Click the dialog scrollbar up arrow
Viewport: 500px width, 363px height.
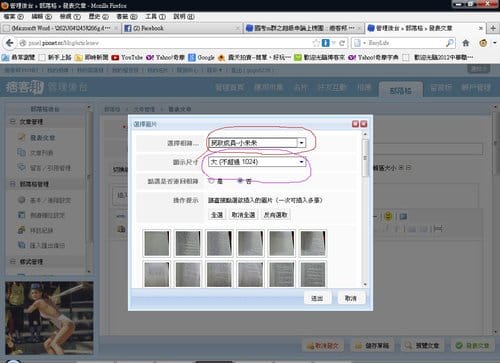point(365,134)
